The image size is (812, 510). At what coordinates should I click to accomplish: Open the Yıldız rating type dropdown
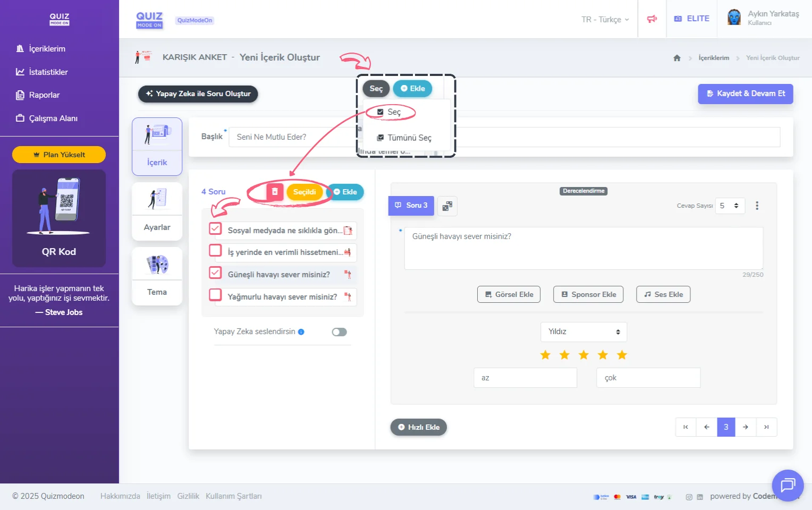tap(583, 332)
